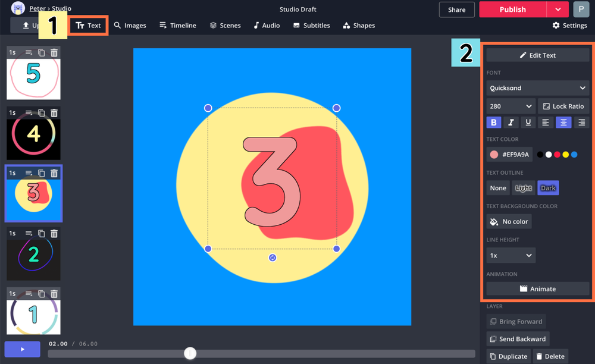Open the font size 280 dropdown
Screen dimensions: 595x364
[510, 106]
